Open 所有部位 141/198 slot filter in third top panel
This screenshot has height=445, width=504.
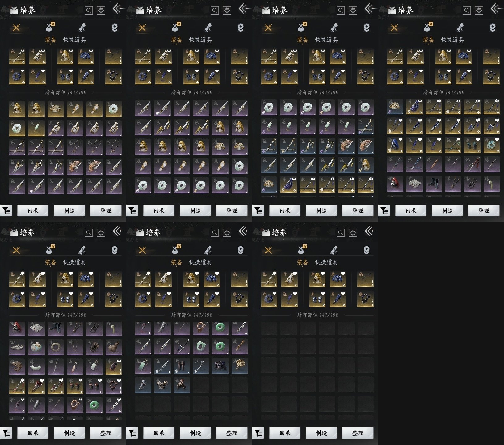pos(317,92)
